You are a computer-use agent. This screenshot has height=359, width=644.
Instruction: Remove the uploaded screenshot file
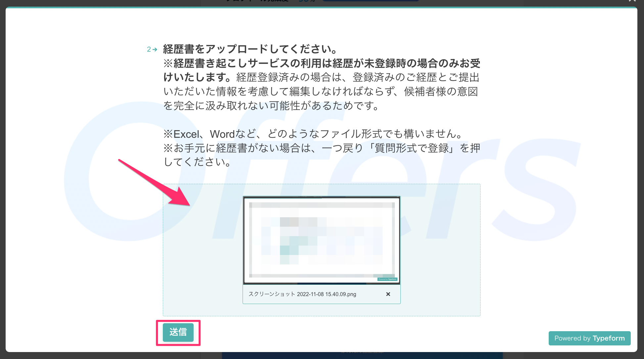(388, 294)
